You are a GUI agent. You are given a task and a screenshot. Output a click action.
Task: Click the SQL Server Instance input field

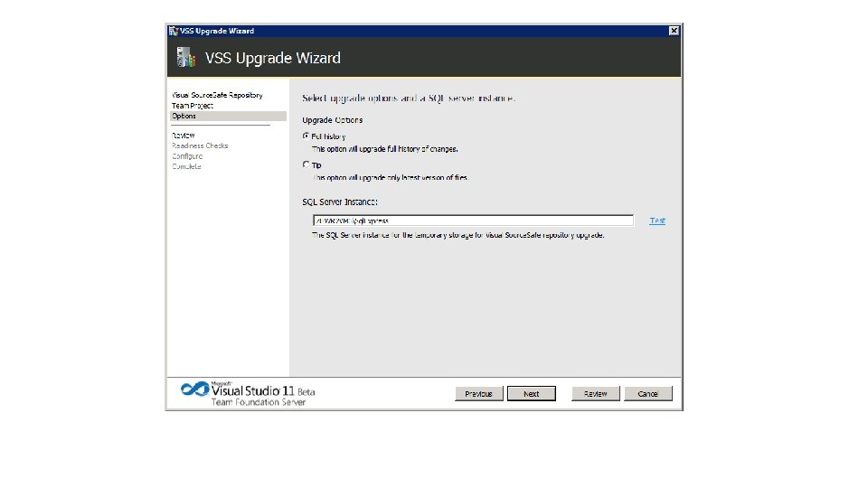tap(473, 221)
